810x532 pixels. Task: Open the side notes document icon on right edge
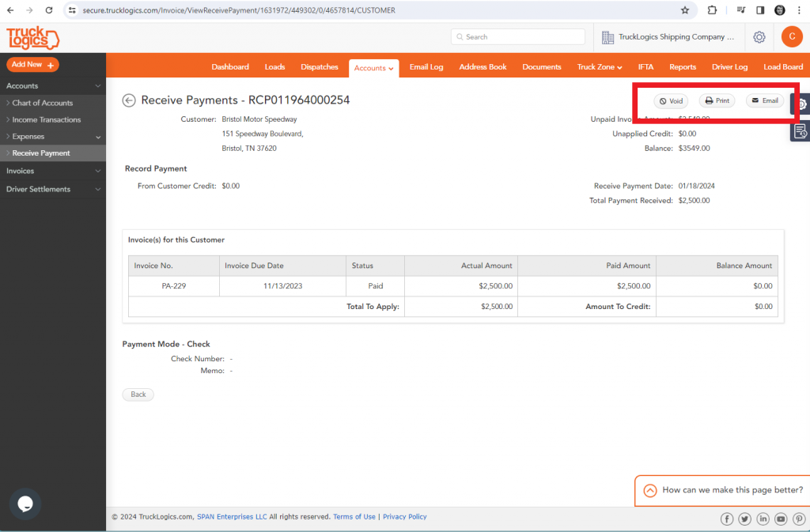(801, 131)
